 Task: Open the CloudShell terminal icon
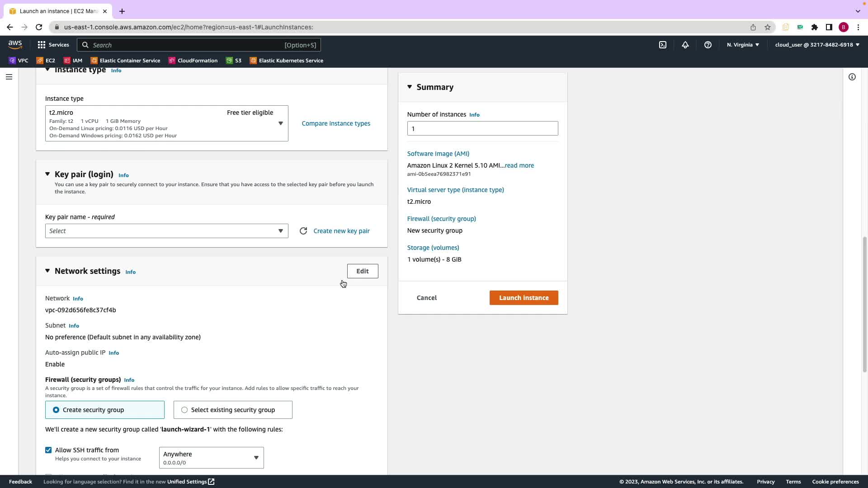(663, 45)
